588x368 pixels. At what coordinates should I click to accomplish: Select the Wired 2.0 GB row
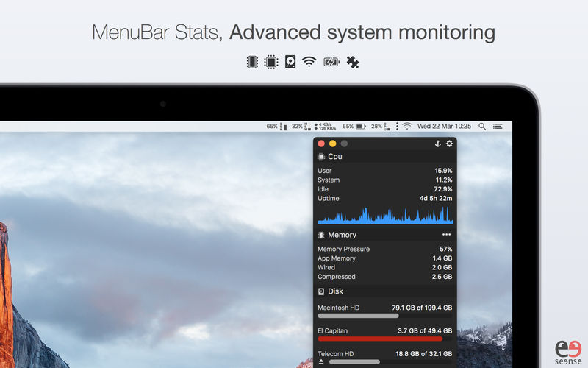click(384, 267)
